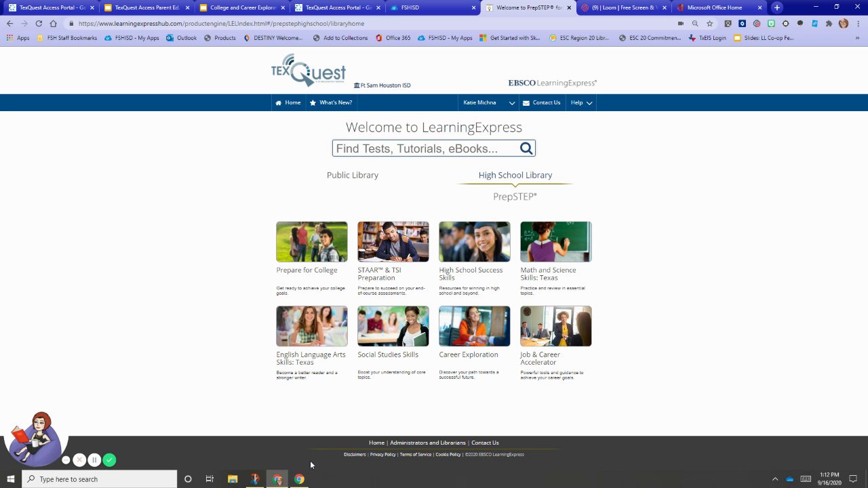This screenshot has height=488, width=868.
Task: Open Chrome three-dot menu
Action: point(858,23)
